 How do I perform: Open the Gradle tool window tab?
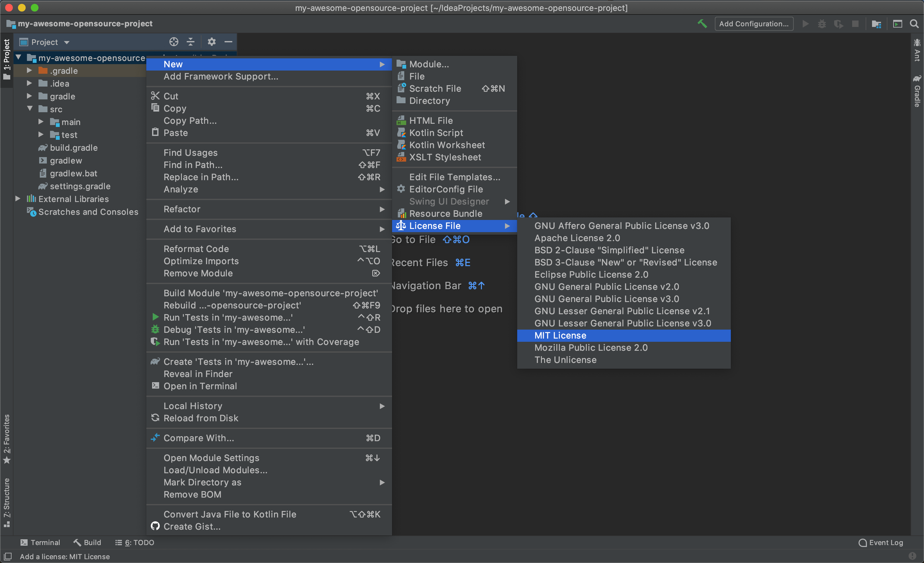[918, 90]
